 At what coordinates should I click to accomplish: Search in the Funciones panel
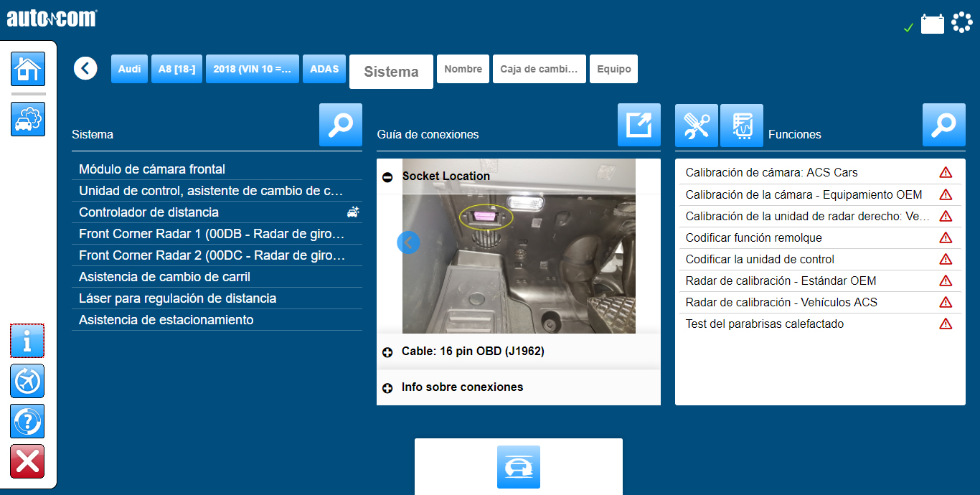tap(944, 125)
